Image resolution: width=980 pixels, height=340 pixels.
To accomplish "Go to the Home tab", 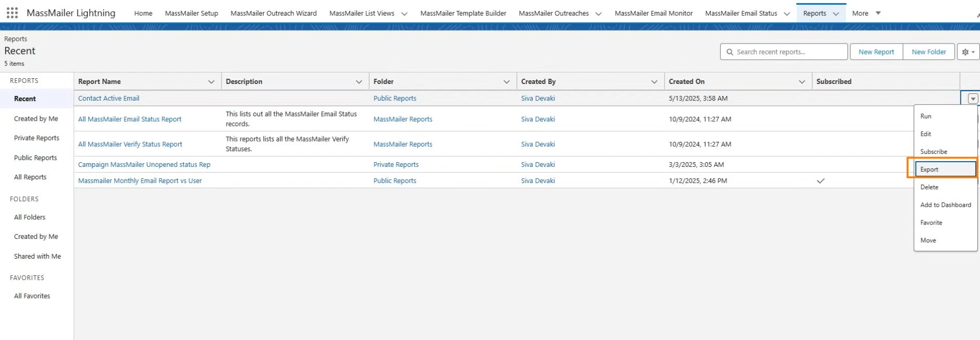I will (x=143, y=13).
